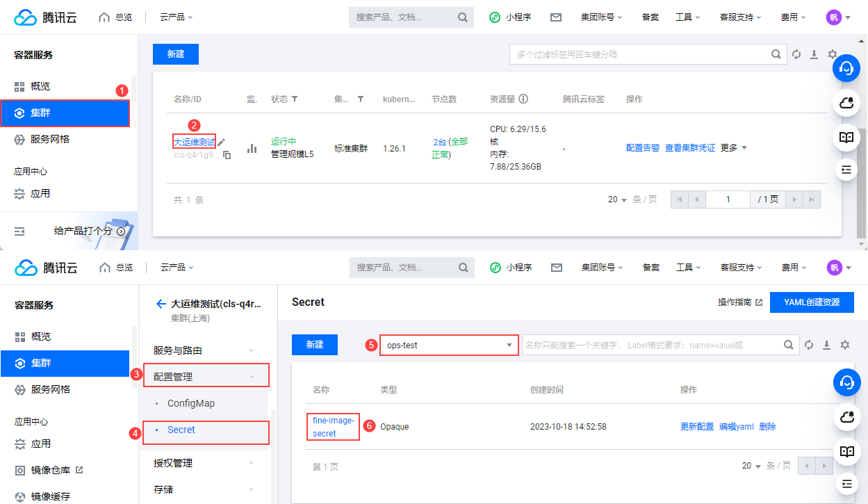This screenshot has width=868, height=504.
Task: Click the magnifier in the Secret name search box
Action: point(788,345)
